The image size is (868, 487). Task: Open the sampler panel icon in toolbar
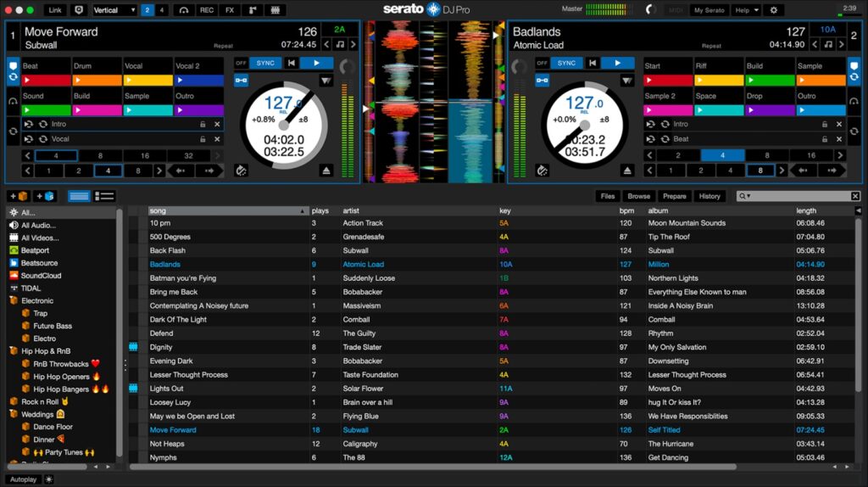pyautogui.click(x=253, y=10)
